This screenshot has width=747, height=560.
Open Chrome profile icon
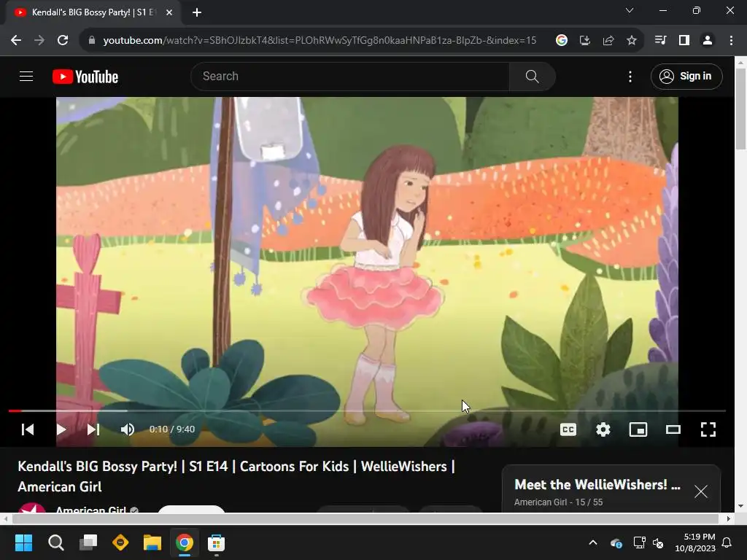708,41
